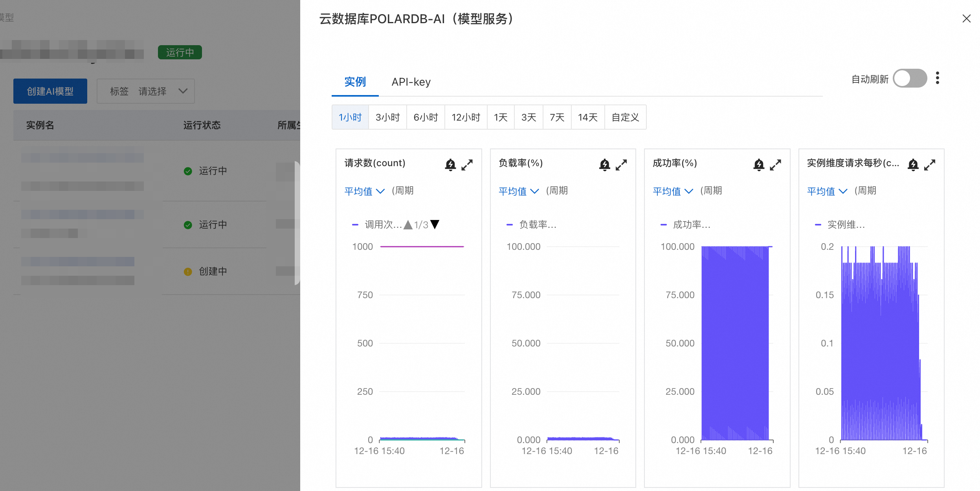The height and width of the screenshot is (491, 980).
Task: Switch to the API-key tab
Action: pyautogui.click(x=411, y=82)
